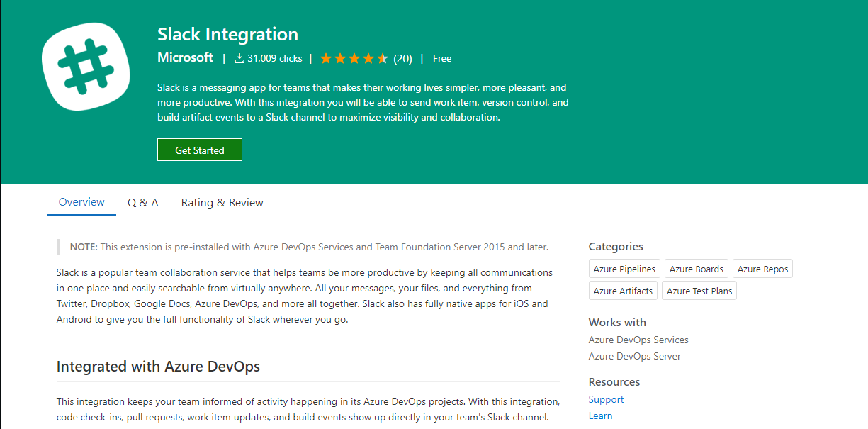Open the Support resource link
This screenshot has height=429, width=868.
[606, 399]
